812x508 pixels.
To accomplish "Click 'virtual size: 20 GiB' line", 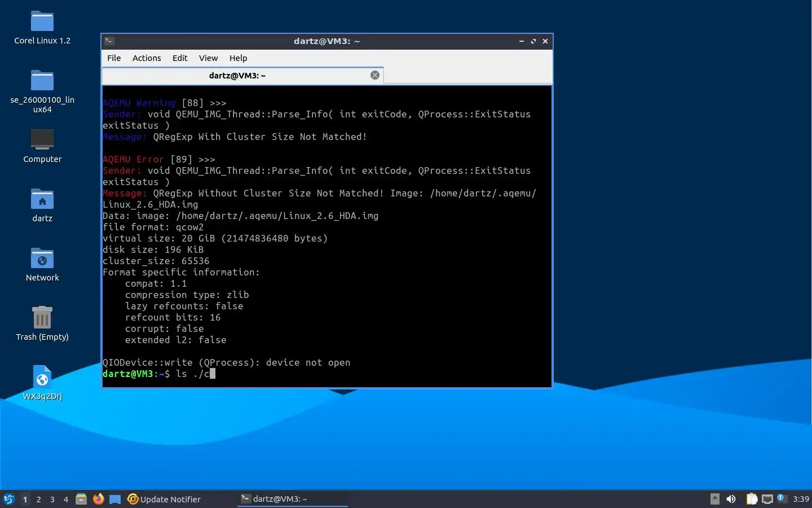I will [215, 238].
